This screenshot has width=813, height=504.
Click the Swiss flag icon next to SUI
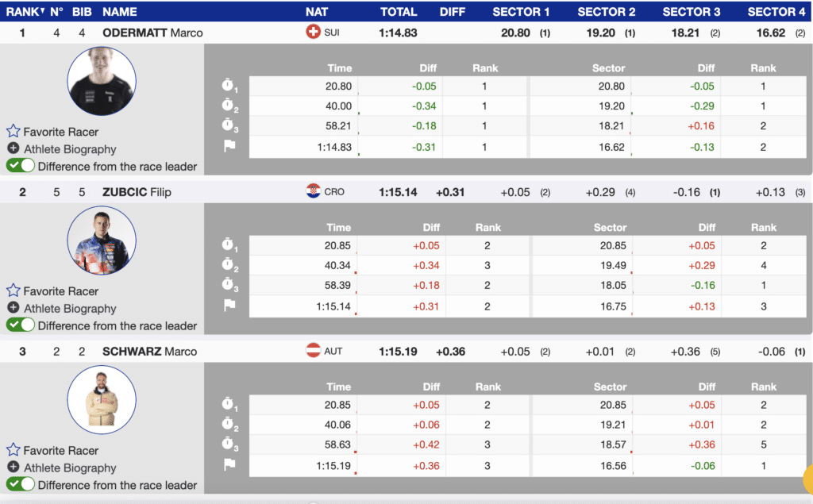pyautogui.click(x=313, y=33)
